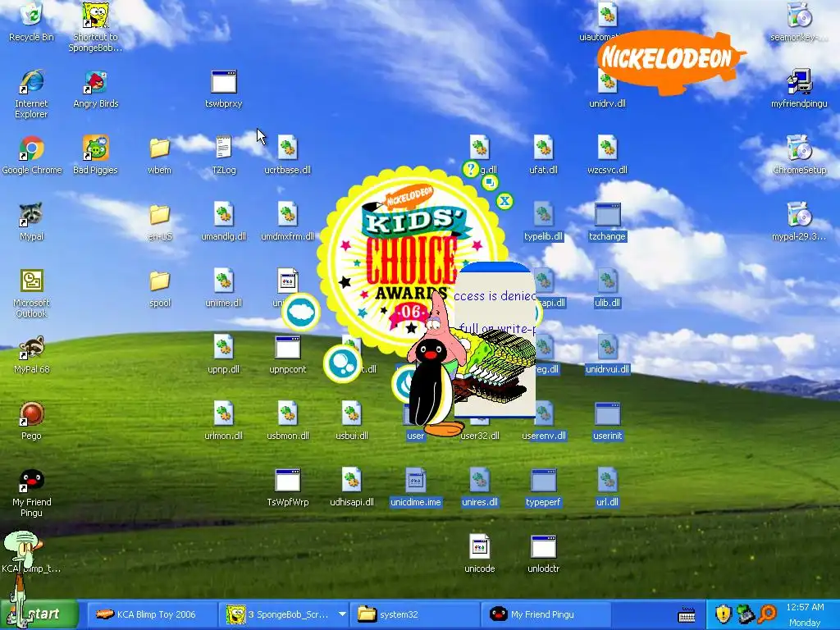840x630 pixels.
Task: Click the unicode file icon
Action: (x=479, y=554)
